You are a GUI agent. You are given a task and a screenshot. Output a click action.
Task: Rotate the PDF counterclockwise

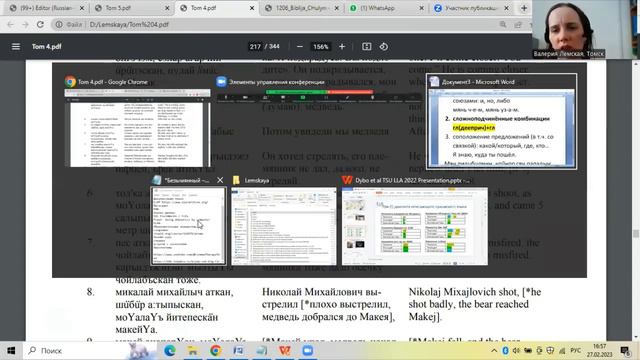(384, 47)
